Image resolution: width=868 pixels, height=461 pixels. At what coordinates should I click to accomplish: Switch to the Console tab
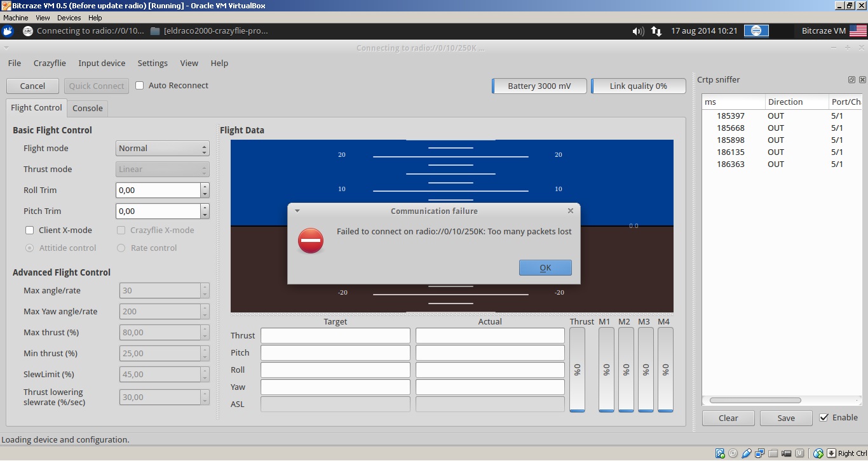pyautogui.click(x=88, y=109)
